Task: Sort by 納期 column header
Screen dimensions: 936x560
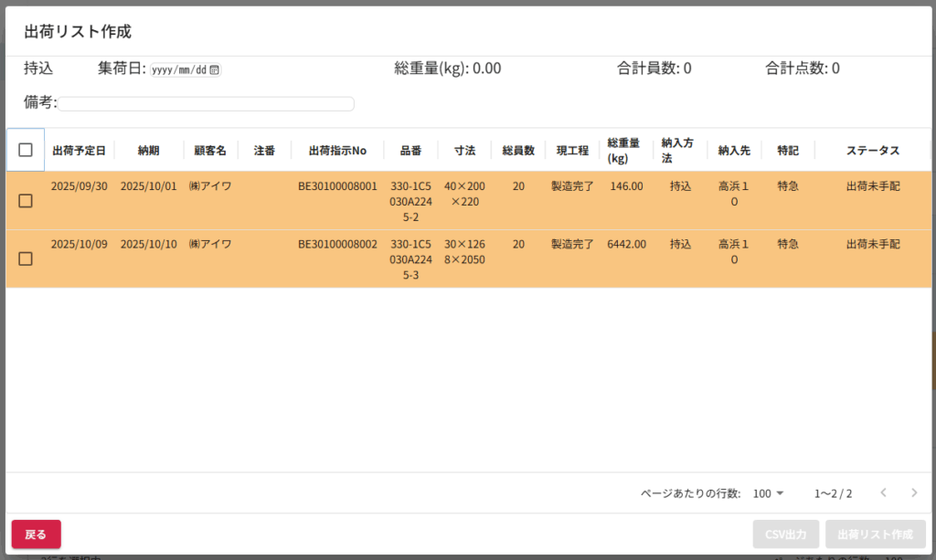Action: pyautogui.click(x=148, y=151)
